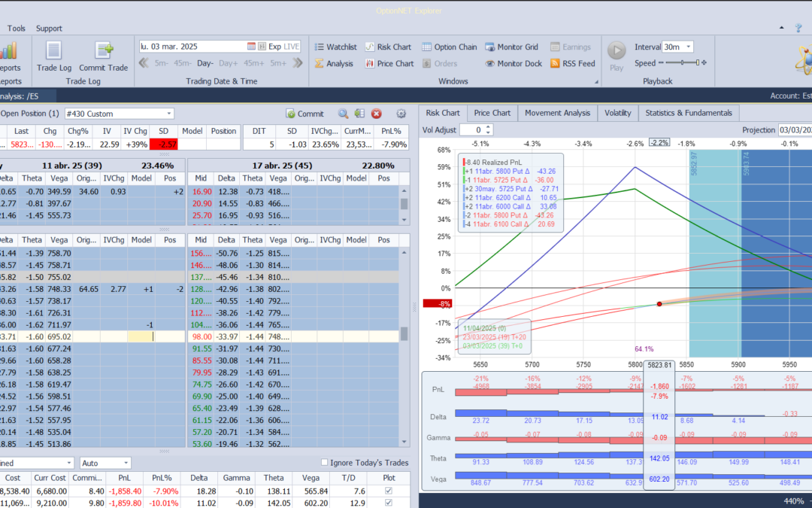Image resolution: width=812 pixels, height=508 pixels.
Task: Toggle Plot checkbox for -10.01% row
Action: pos(389,503)
